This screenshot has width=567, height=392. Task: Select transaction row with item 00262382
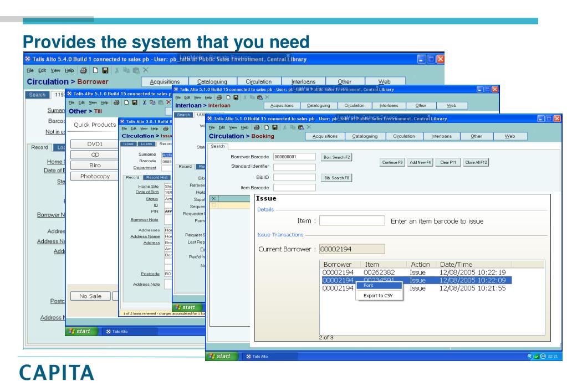(416, 272)
